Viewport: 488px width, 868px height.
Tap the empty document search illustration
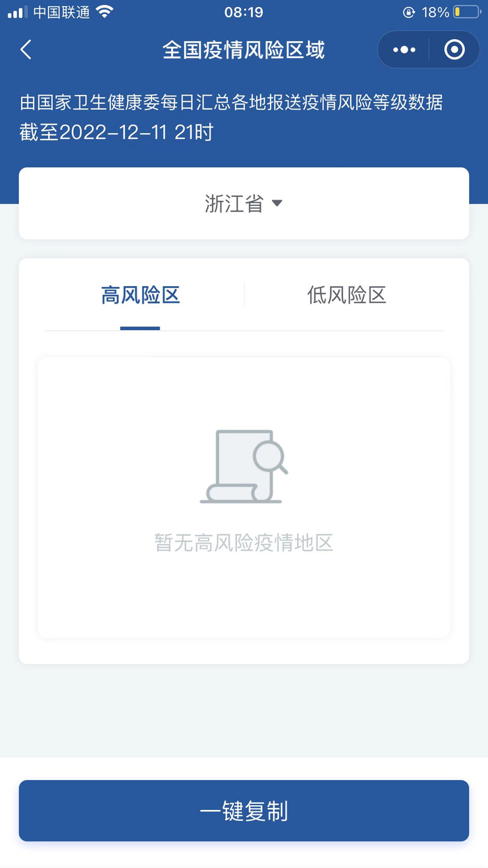[244, 466]
